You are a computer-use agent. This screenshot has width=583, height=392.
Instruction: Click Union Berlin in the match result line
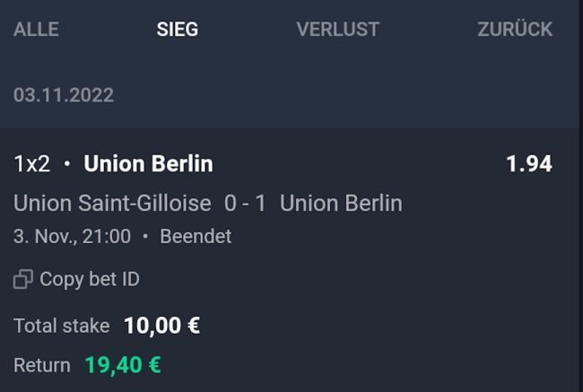(341, 203)
